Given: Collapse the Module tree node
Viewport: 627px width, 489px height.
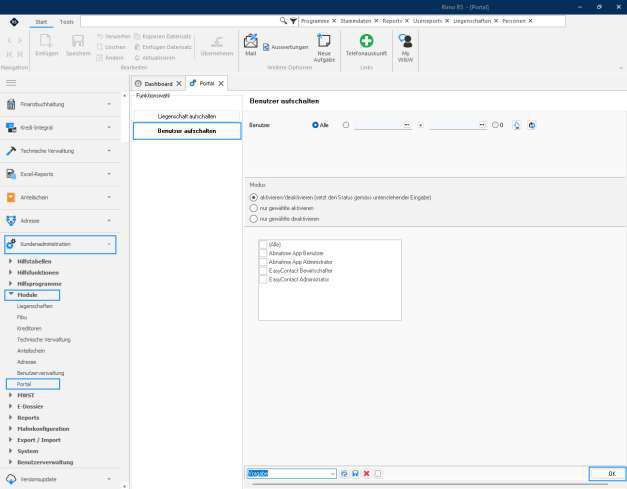Looking at the screenshot, I should (x=11, y=294).
